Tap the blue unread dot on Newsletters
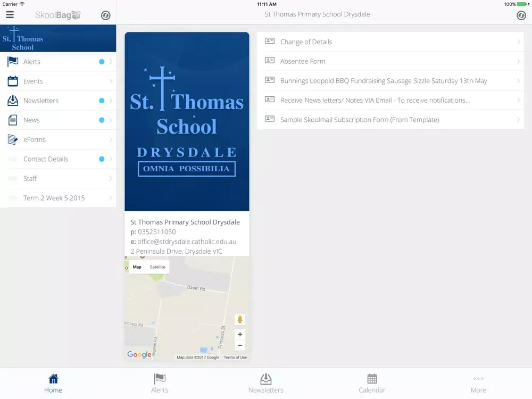532x399 pixels. click(102, 101)
